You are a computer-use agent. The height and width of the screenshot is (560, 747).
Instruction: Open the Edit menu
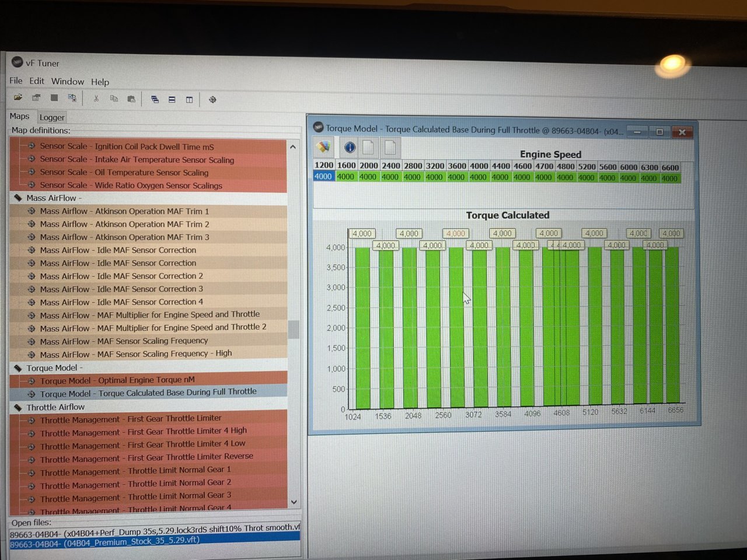(x=37, y=81)
